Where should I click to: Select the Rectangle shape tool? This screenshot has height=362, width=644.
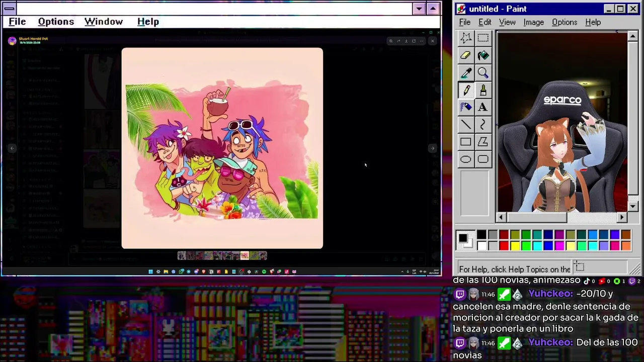pos(466,142)
